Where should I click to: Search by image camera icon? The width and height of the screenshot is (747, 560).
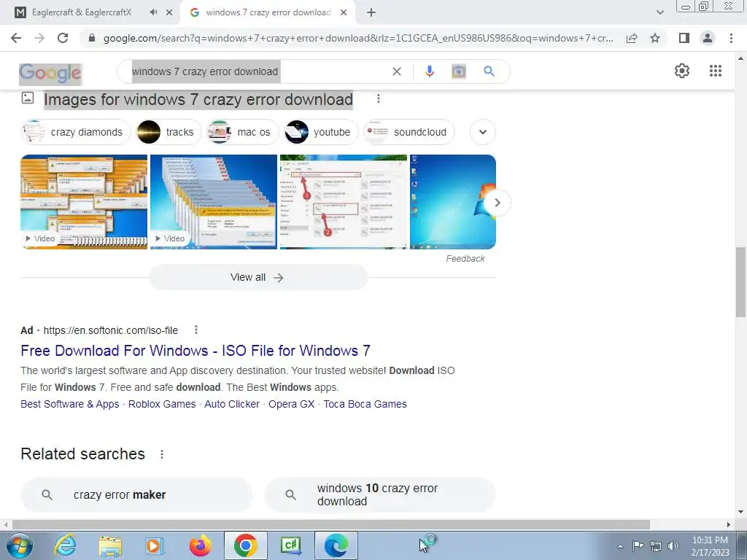(x=458, y=71)
